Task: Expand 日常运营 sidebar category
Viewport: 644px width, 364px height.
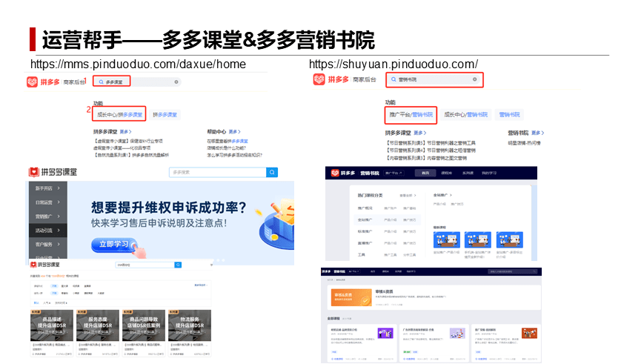Action: tap(47, 202)
